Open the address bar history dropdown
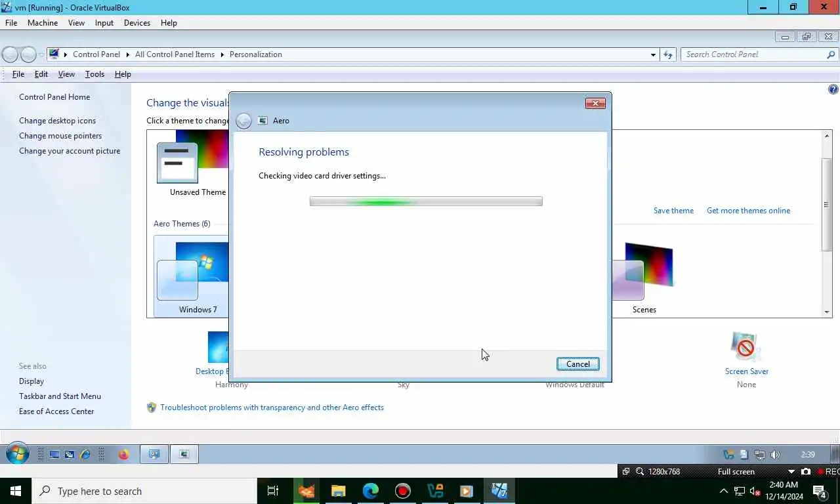 pyautogui.click(x=653, y=54)
